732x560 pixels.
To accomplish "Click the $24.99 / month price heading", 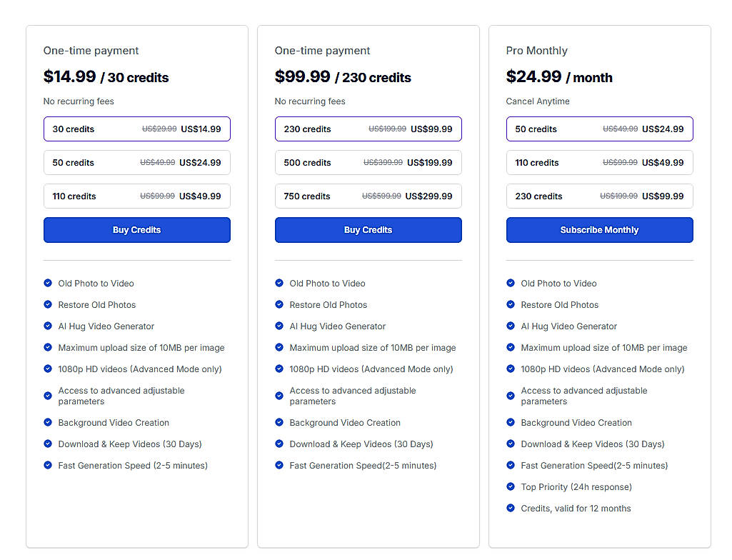I will click(x=559, y=76).
